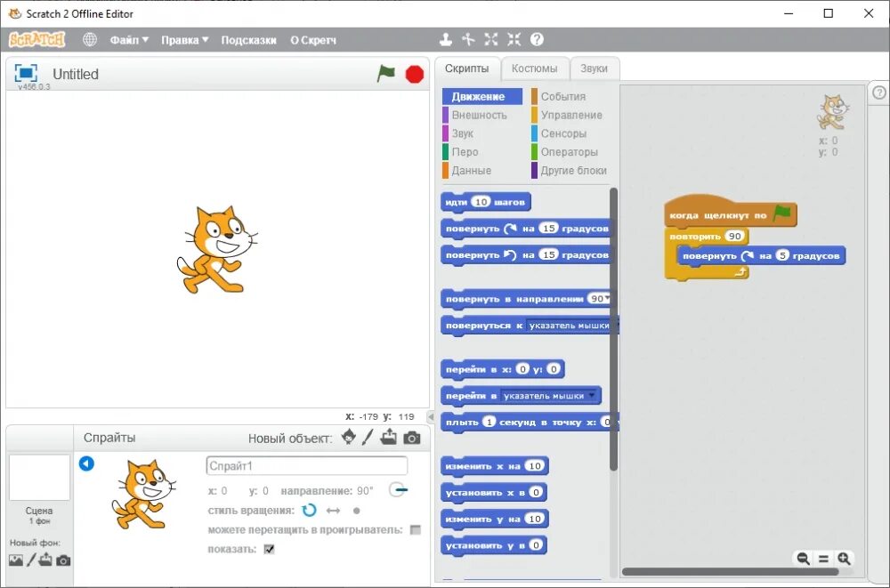
Task: Click the repeat count 90 in 'повторить' block
Action: (734, 236)
